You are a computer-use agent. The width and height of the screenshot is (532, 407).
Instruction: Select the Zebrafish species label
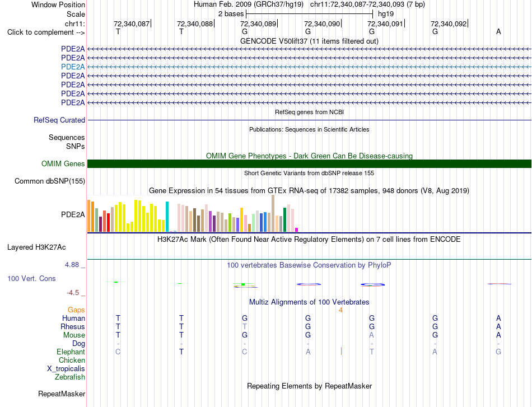[x=70, y=377]
